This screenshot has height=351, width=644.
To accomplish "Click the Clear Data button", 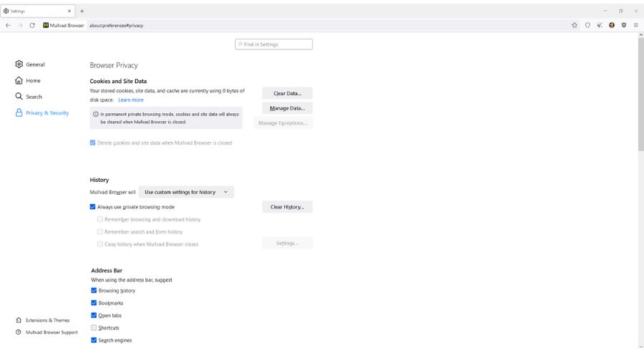I will pos(287,93).
